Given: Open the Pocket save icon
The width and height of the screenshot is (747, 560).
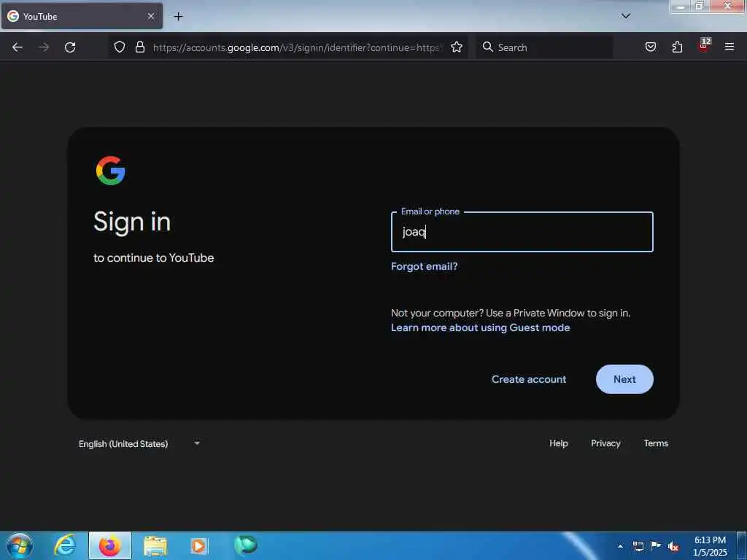Looking at the screenshot, I should tap(651, 47).
